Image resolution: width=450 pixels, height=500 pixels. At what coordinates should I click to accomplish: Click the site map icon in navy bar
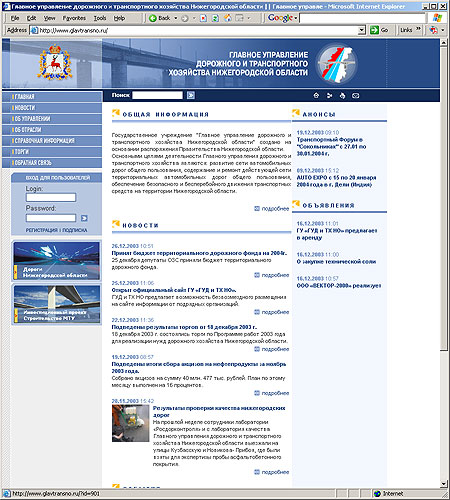click(329, 96)
